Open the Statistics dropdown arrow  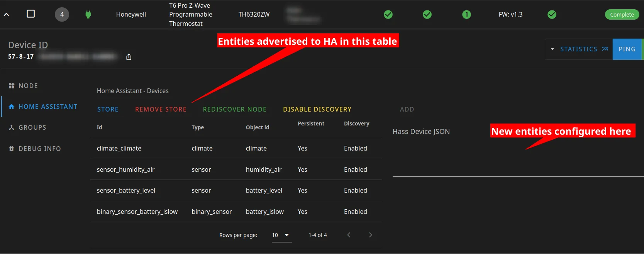point(552,49)
